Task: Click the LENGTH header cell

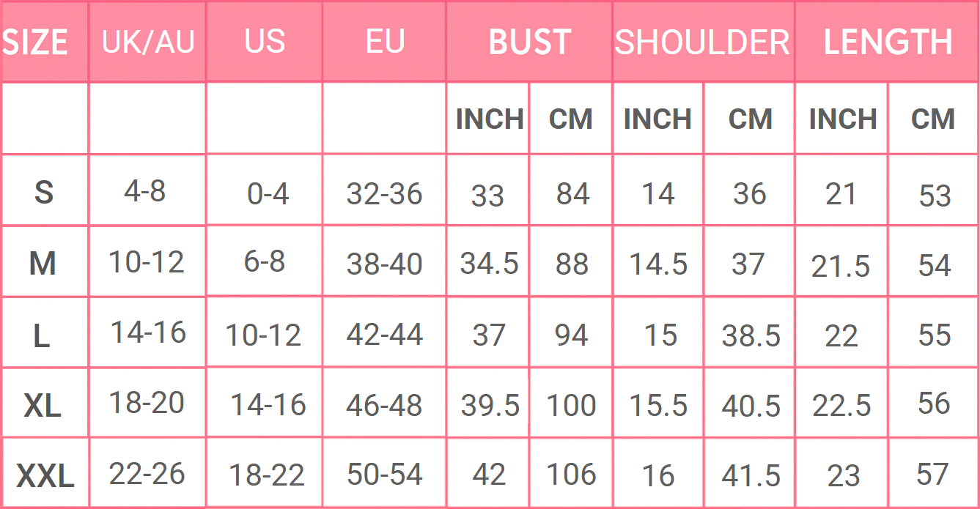Action: [x=888, y=42]
